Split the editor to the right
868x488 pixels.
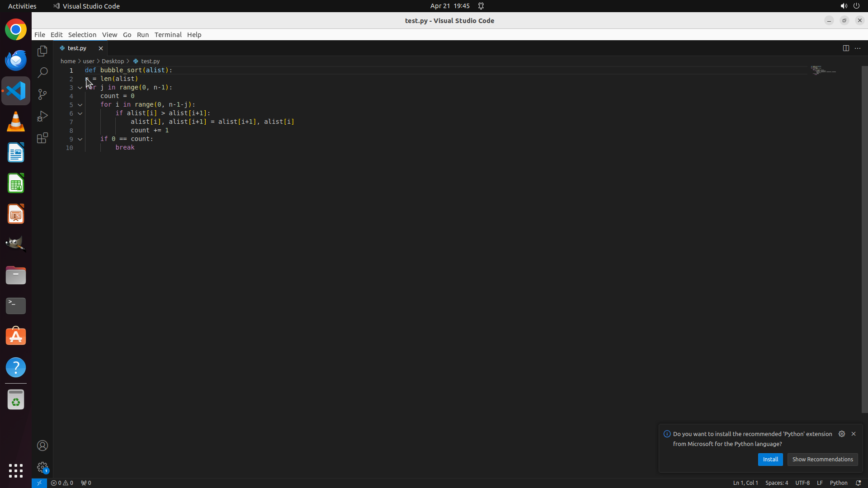[846, 48]
